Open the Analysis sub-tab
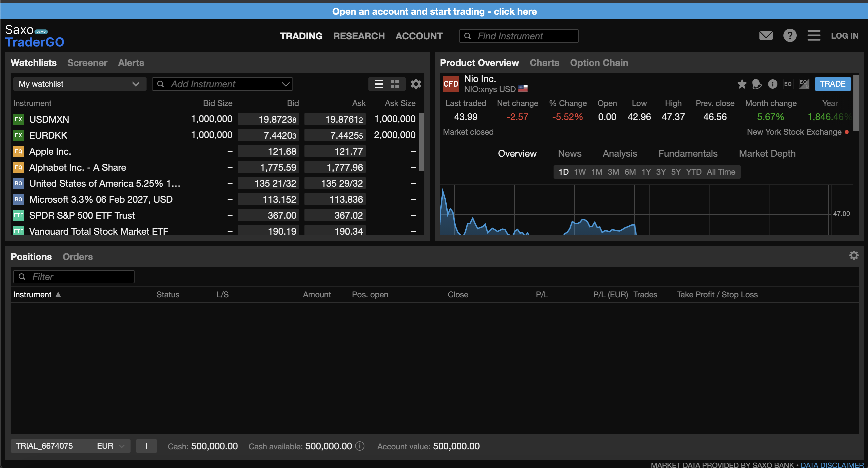 click(620, 154)
